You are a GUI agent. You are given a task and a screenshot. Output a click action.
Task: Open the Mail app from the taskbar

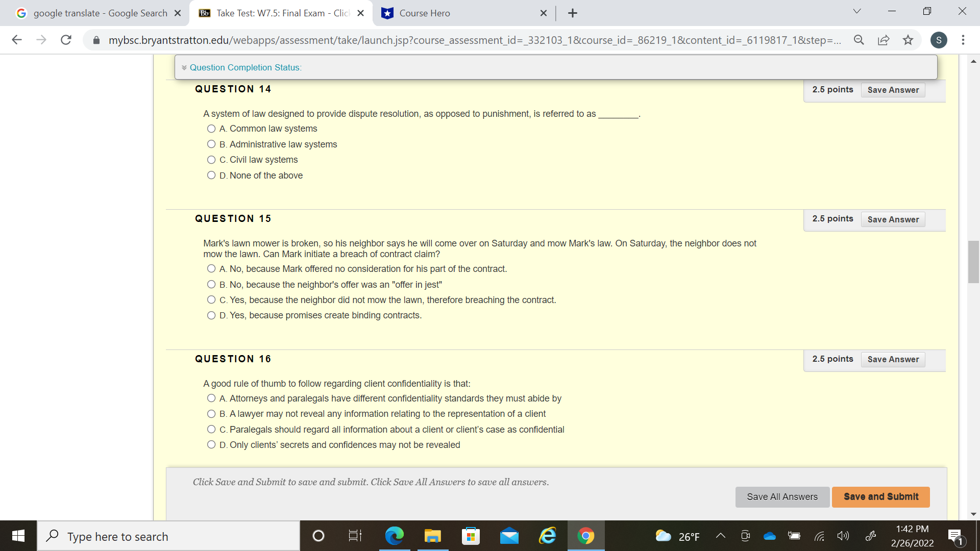point(509,536)
